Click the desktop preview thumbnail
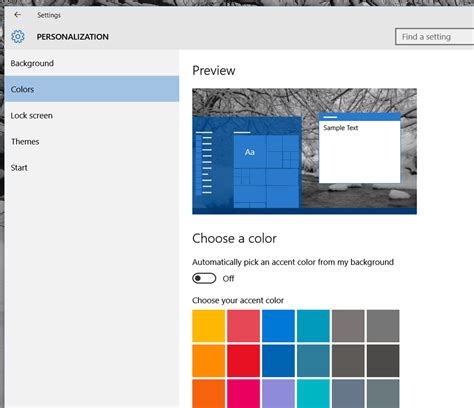 tap(304, 151)
